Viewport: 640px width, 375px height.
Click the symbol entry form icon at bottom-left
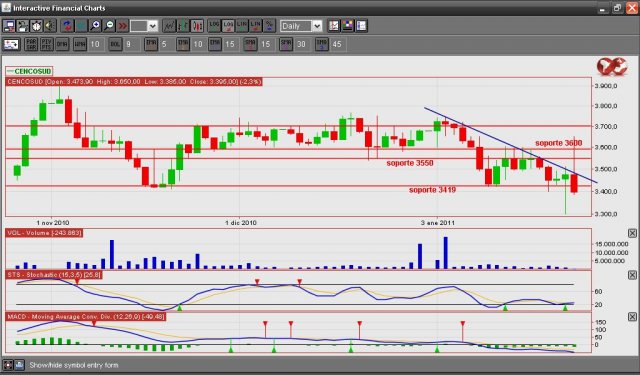click(8, 365)
